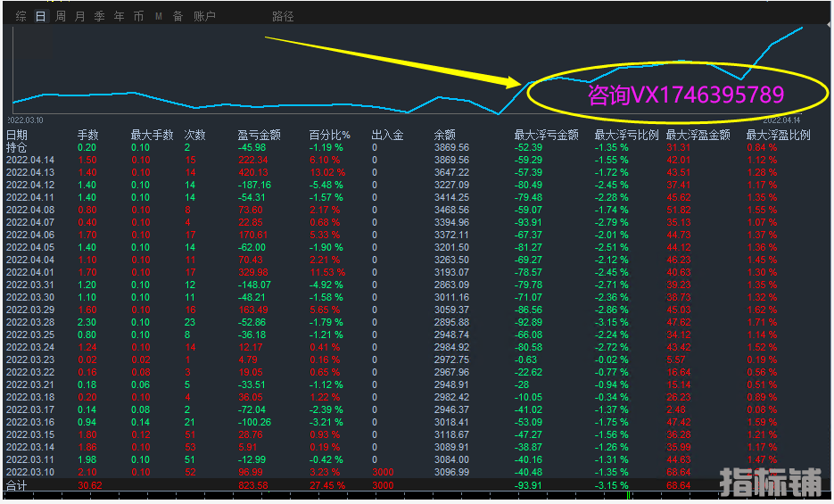Open the 币 currency tab

[x=138, y=16]
